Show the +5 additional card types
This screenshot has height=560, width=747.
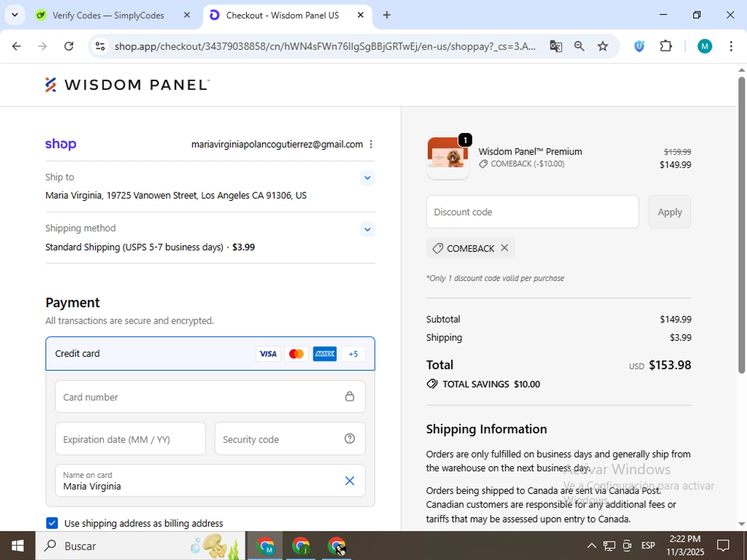pyautogui.click(x=353, y=354)
